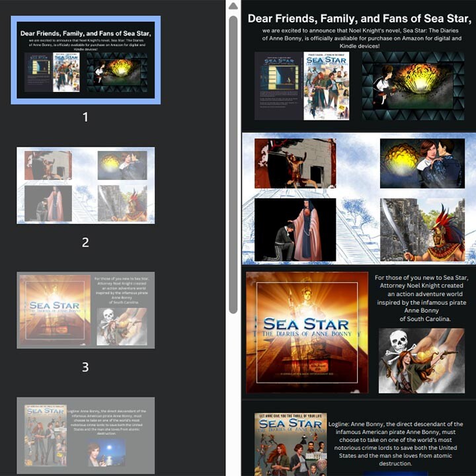The image size is (476, 476).
Task: Click the page number 3 label
Action: (x=85, y=367)
